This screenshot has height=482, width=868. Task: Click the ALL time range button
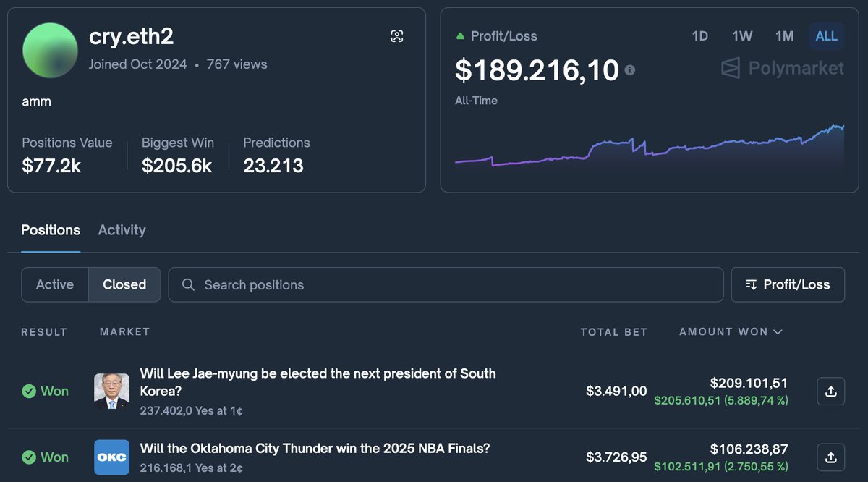[826, 35]
